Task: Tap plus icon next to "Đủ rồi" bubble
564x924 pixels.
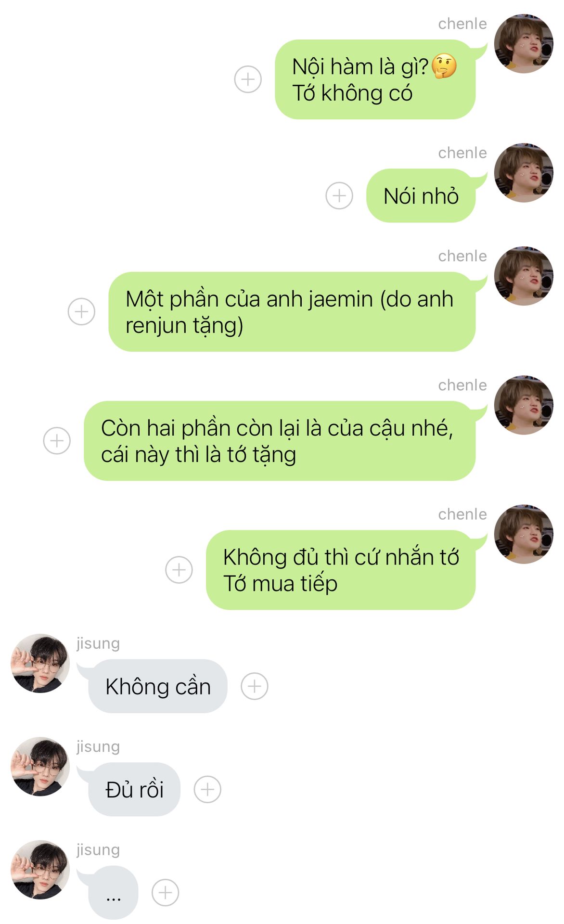Action: pyautogui.click(x=207, y=789)
